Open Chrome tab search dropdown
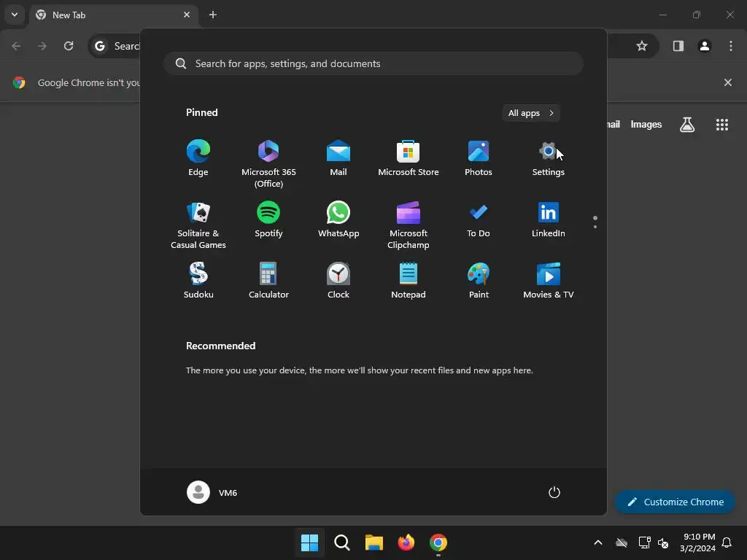The image size is (747, 560). point(15,15)
